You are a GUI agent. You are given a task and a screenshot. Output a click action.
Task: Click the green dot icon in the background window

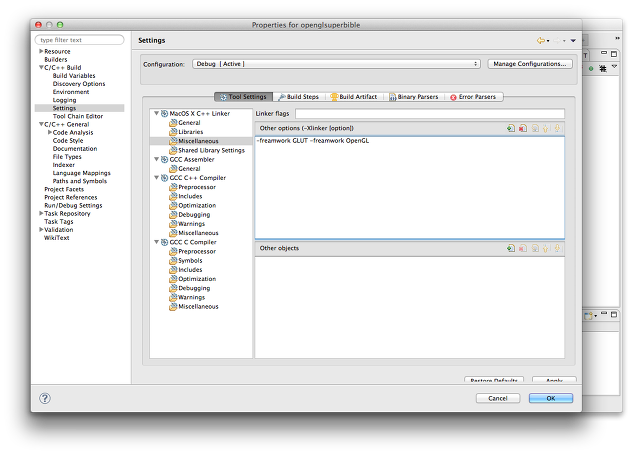pyautogui.click(x=591, y=69)
